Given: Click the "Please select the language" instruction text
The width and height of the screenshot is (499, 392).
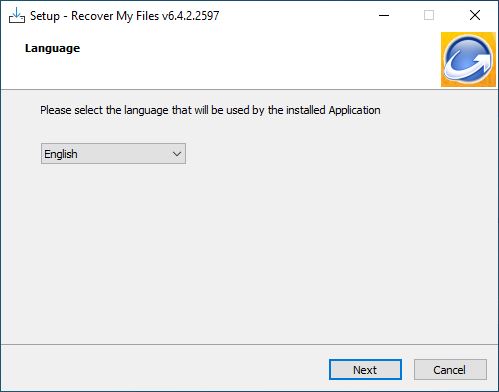Looking at the screenshot, I should [210, 110].
